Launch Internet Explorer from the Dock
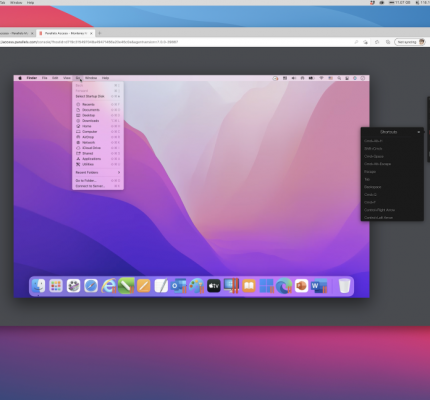This screenshot has height=400, width=430. (x=108, y=286)
